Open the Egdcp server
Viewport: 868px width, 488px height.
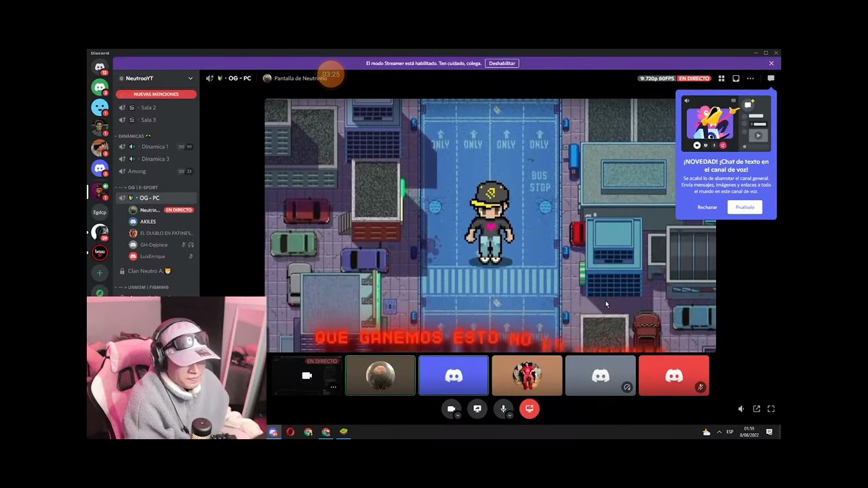[100, 212]
